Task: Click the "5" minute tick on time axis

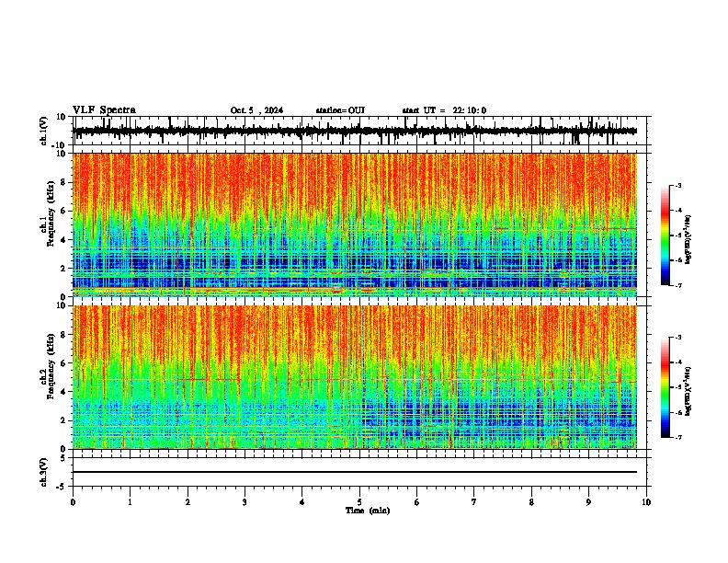Action: (x=359, y=502)
